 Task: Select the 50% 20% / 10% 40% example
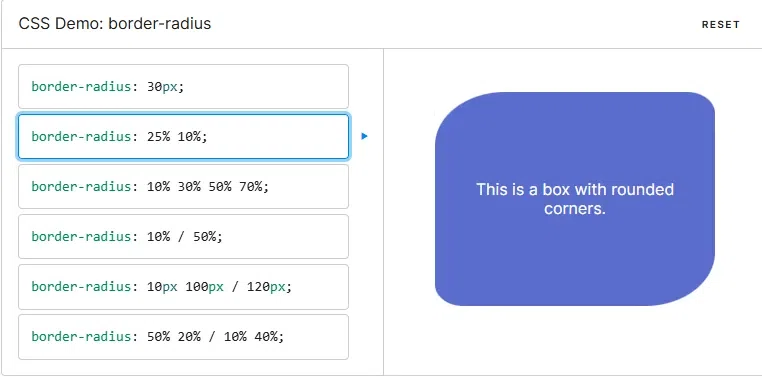coord(183,337)
